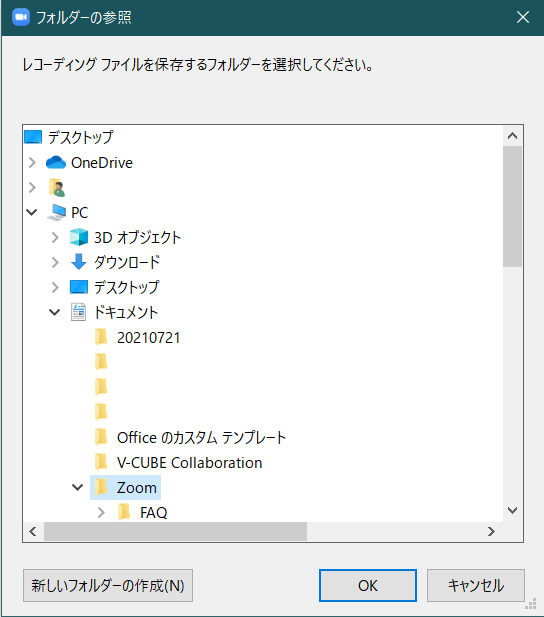The height and width of the screenshot is (617, 544).
Task: Select V-CUBE Collaboration label
Action: (190, 463)
